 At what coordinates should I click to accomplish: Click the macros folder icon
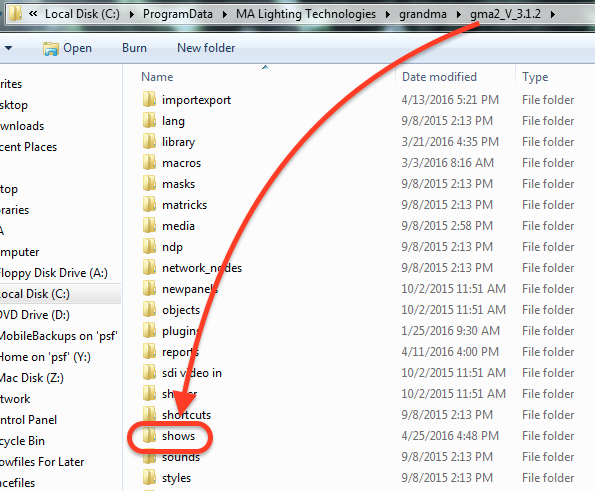pos(149,162)
